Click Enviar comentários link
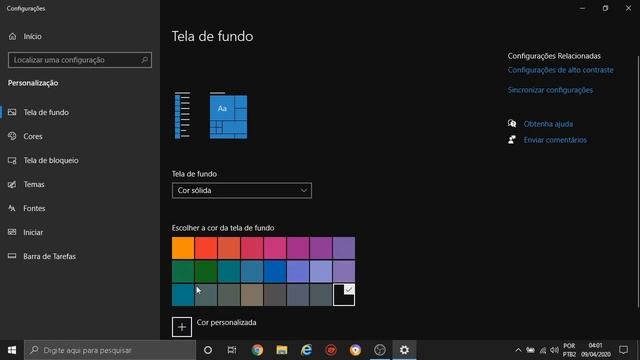 (x=555, y=140)
